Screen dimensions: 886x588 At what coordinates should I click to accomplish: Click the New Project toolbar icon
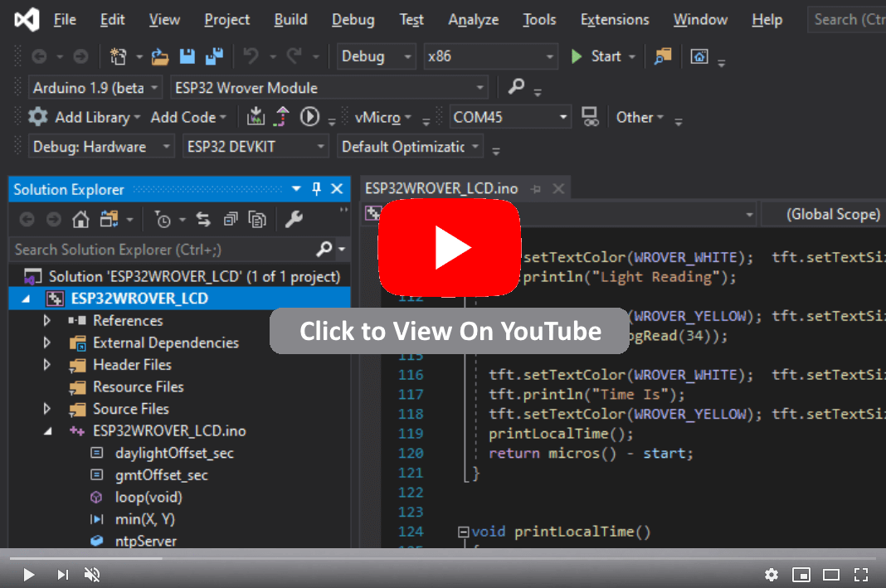tap(118, 56)
